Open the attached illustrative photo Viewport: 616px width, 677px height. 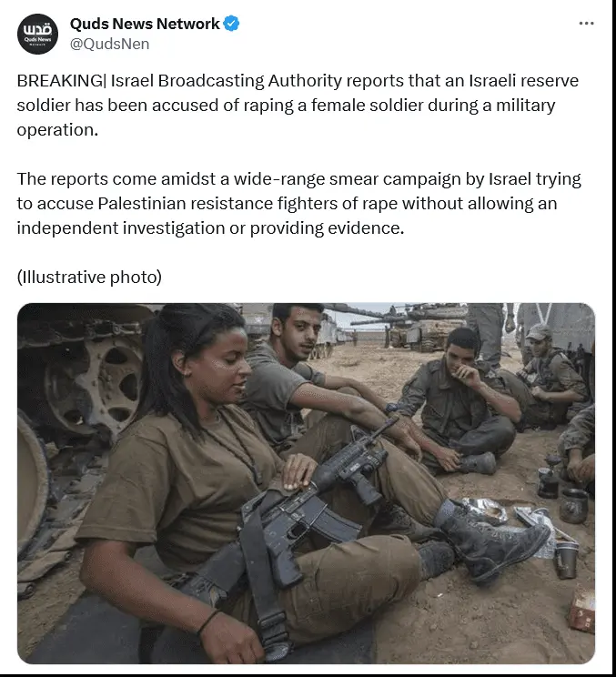coord(306,483)
